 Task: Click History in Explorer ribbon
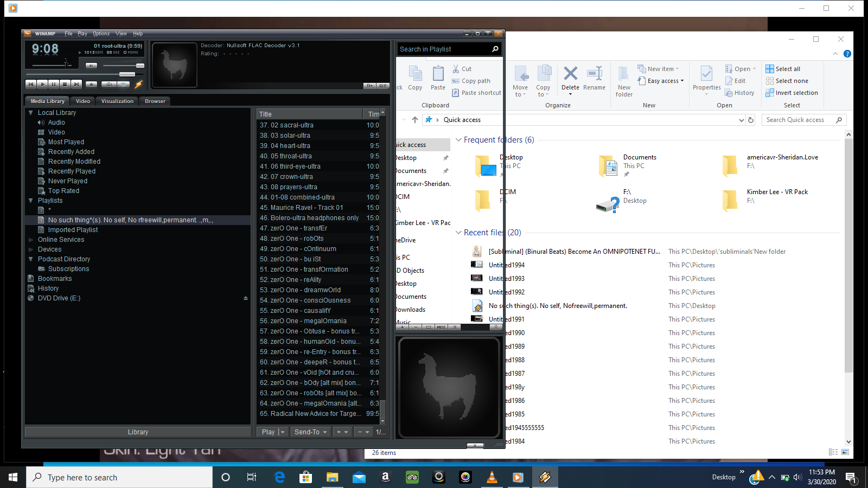tap(739, 93)
